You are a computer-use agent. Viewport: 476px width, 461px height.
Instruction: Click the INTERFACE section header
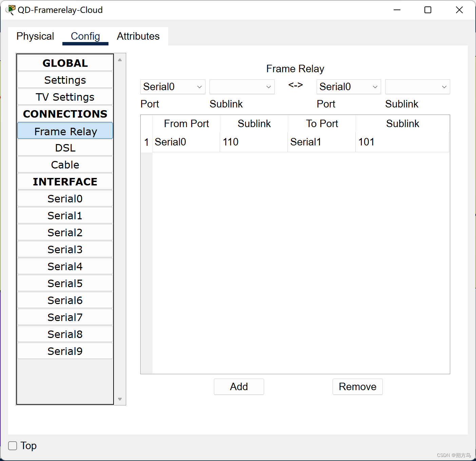(65, 182)
